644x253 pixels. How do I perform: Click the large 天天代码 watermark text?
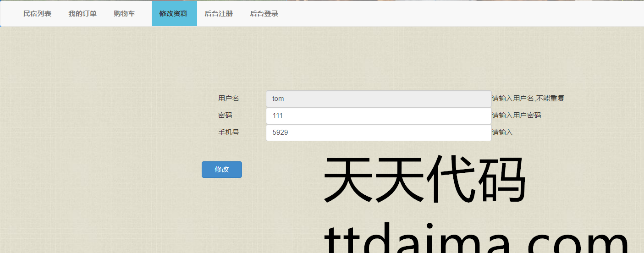point(424,180)
